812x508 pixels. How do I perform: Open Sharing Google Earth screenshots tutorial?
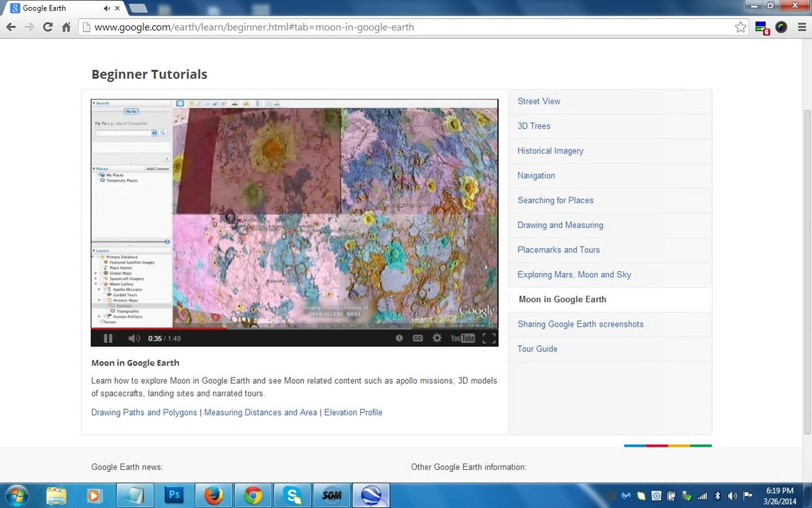[610, 325]
